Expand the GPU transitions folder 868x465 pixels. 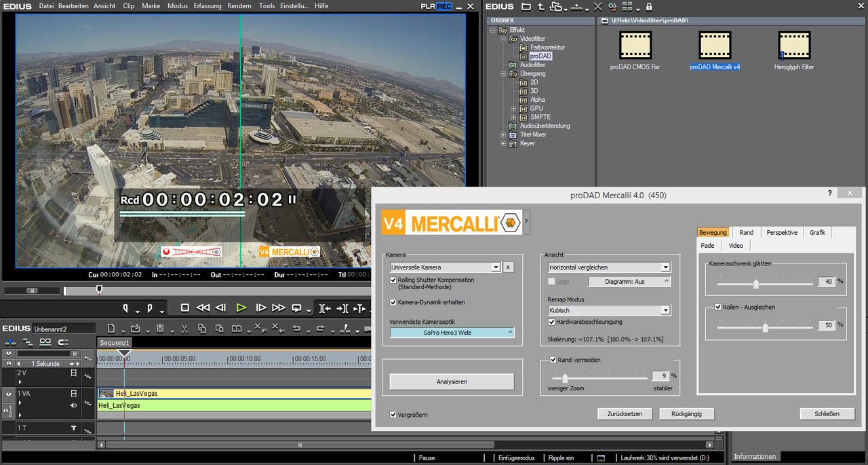pos(513,109)
